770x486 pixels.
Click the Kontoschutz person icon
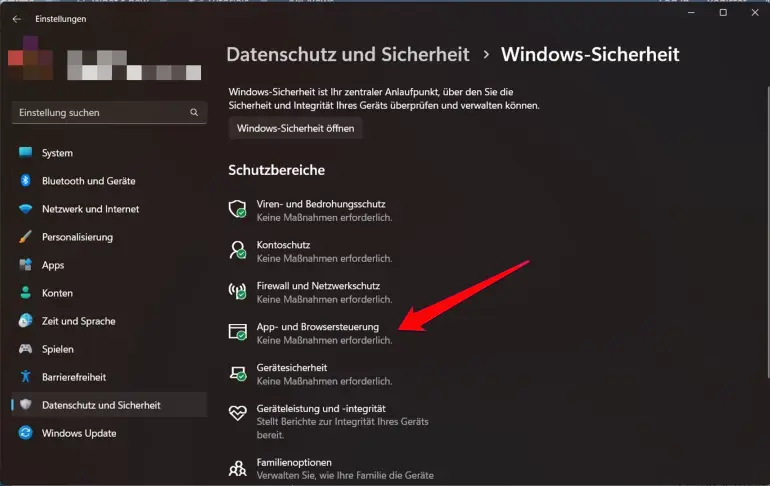238,250
